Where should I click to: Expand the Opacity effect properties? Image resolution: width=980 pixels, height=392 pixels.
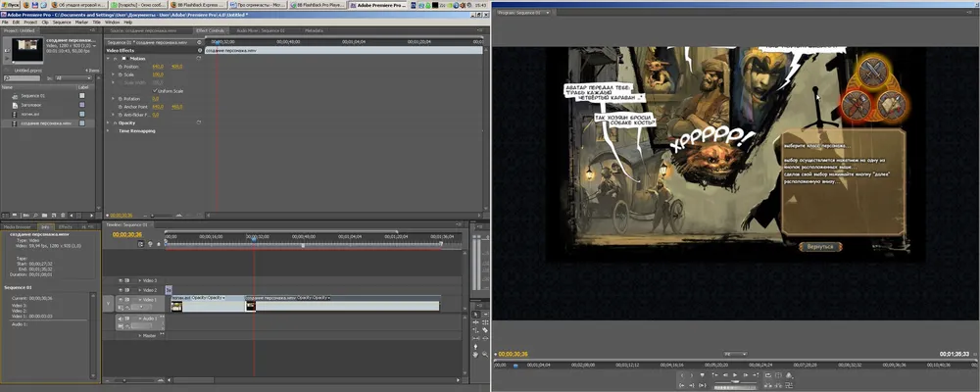pos(109,122)
